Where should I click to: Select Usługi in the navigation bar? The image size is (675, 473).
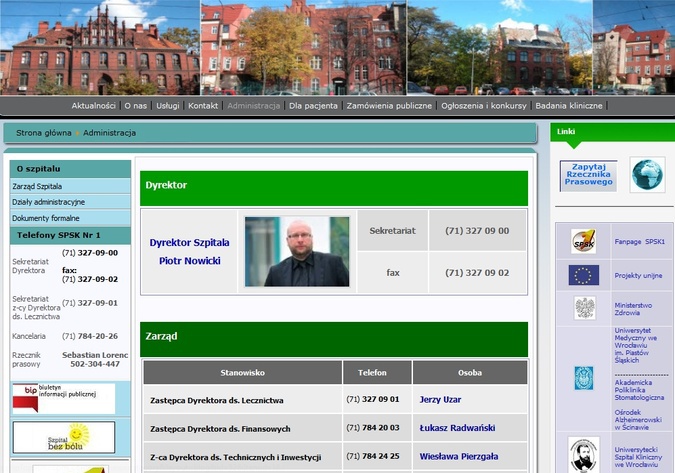(167, 106)
